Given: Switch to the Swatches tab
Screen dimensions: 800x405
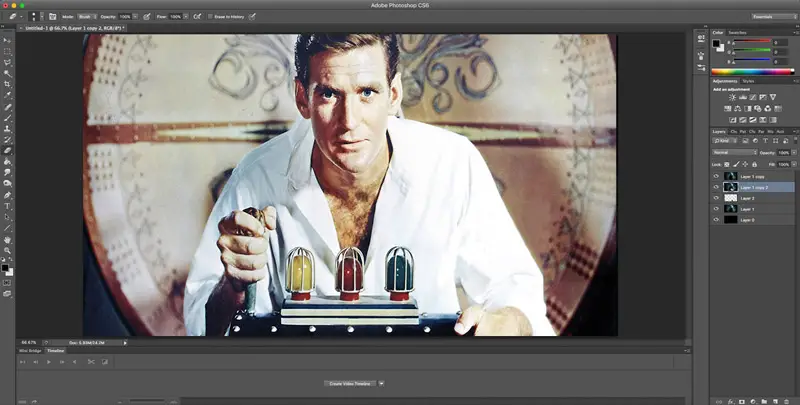Looking at the screenshot, I should (x=737, y=33).
